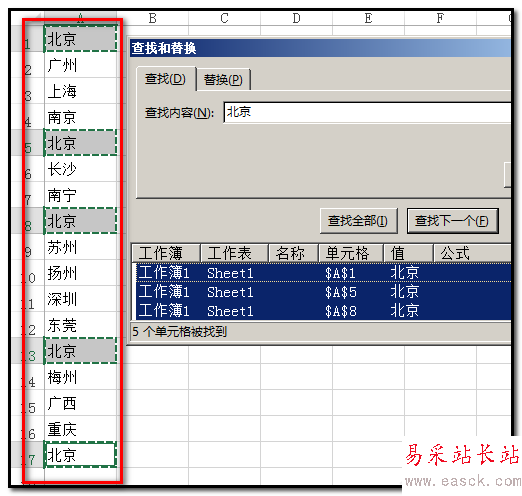Select cell A17 containing 北京

[x=80, y=455]
